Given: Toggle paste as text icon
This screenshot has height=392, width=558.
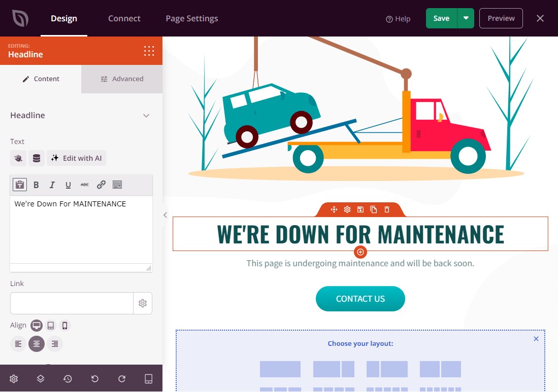Looking at the screenshot, I should pos(20,185).
